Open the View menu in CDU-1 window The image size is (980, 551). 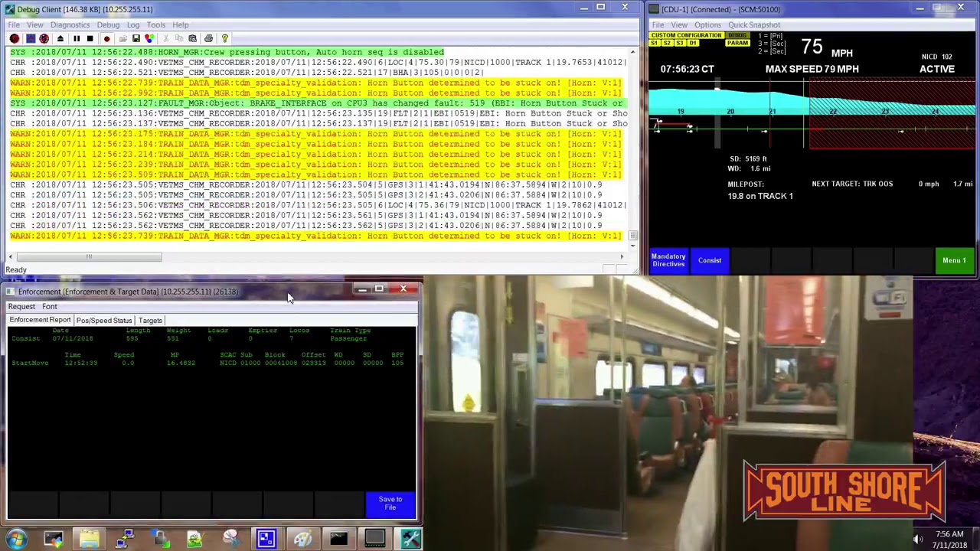tap(679, 24)
